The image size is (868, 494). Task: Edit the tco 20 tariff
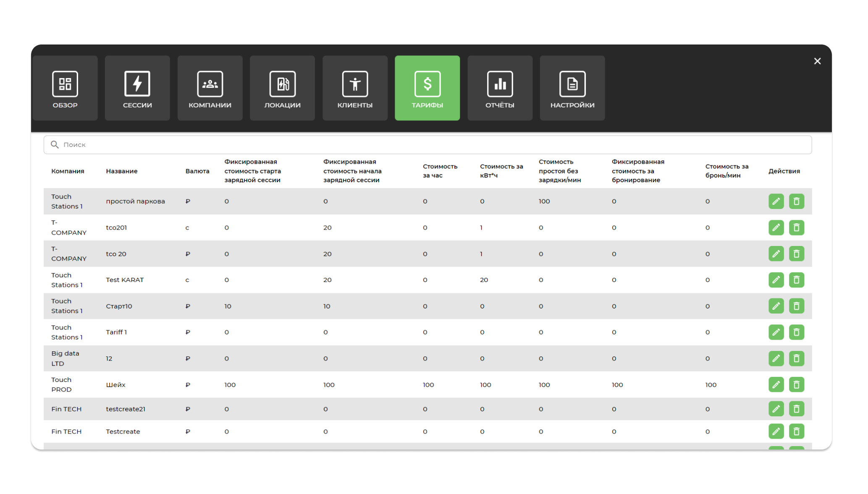point(776,254)
